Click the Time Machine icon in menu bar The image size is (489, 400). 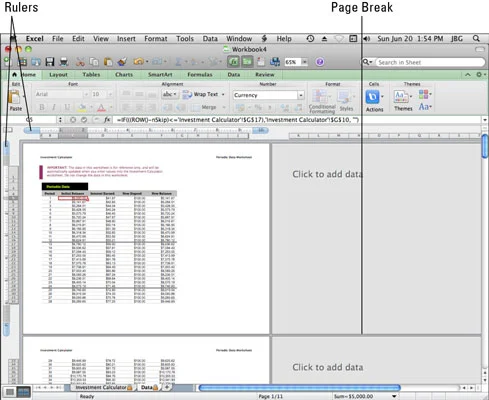pyautogui.click(x=310, y=39)
